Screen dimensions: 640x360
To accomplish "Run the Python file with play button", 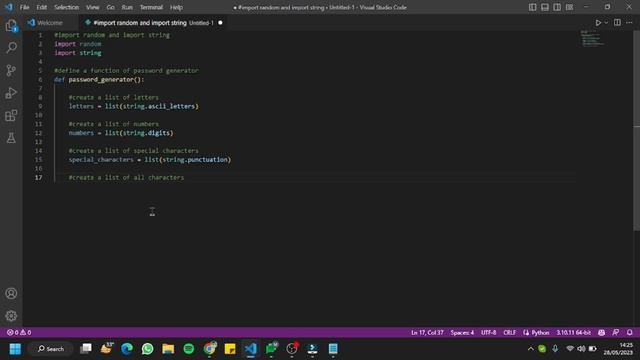I will pyautogui.click(x=598, y=23).
